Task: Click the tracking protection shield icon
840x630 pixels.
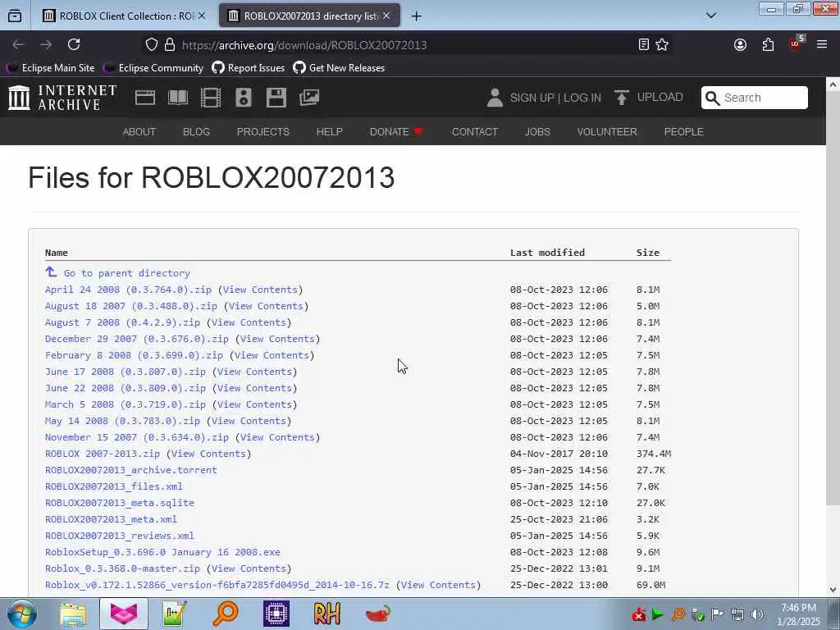Action: point(152,44)
